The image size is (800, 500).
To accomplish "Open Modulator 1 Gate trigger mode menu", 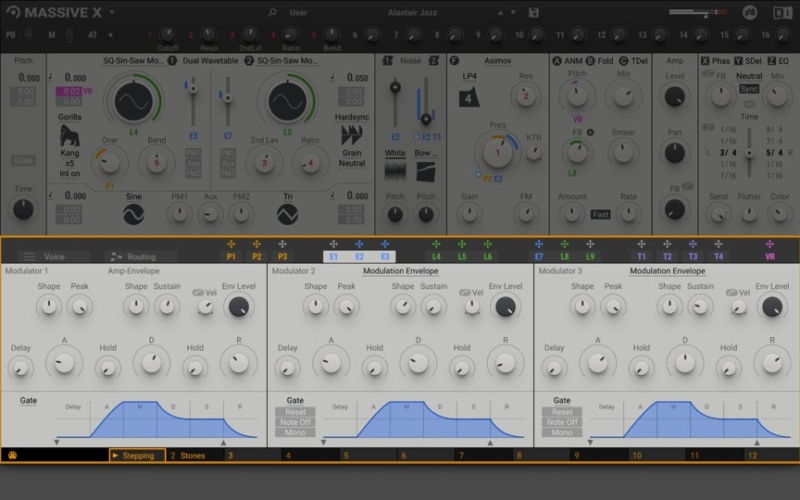I will click(29, 401).
